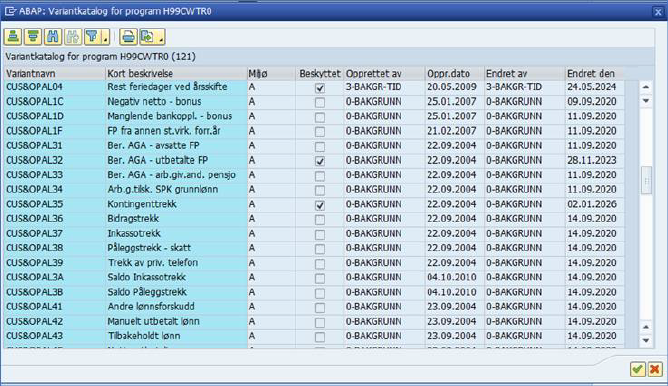The height and width of the screenshot is (386, 668).
Task: Click the dialog title bar menu icon
Action: coord(10,12)
